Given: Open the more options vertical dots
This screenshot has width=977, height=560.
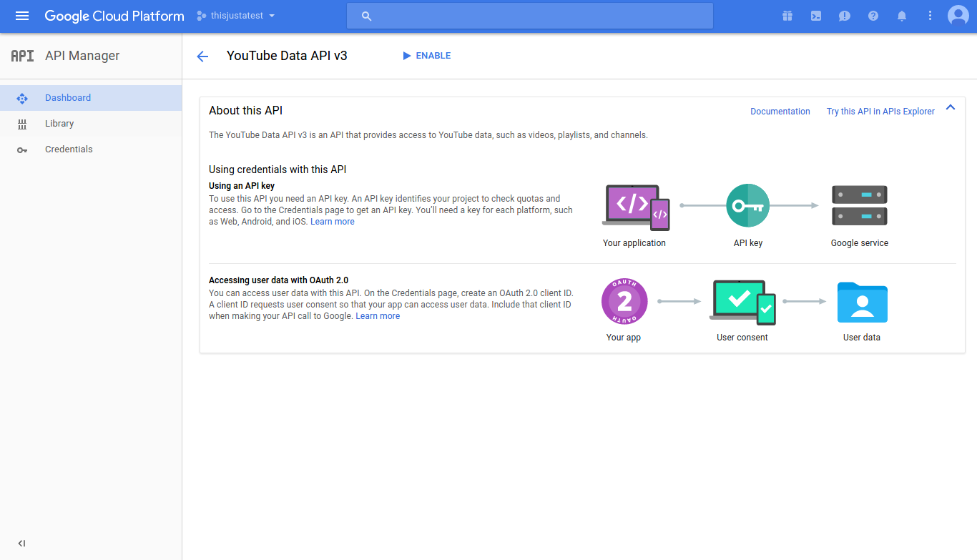Looking at the screenshot, I should click(930, 16).
